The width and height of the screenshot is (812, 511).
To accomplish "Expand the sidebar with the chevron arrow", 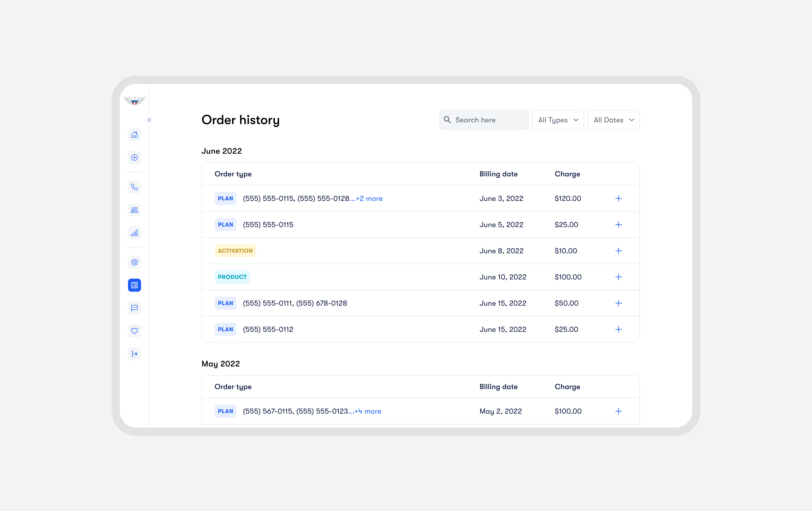I will [149, 120].
